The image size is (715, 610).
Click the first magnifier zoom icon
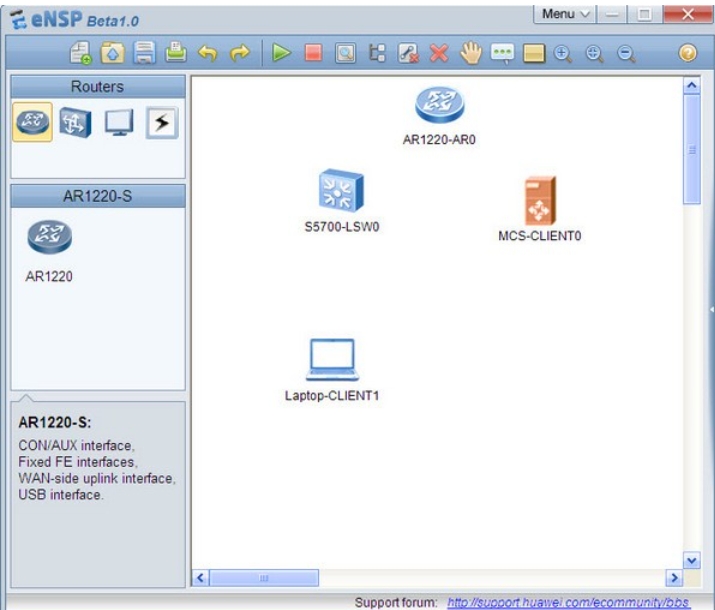tap(563, 54)
